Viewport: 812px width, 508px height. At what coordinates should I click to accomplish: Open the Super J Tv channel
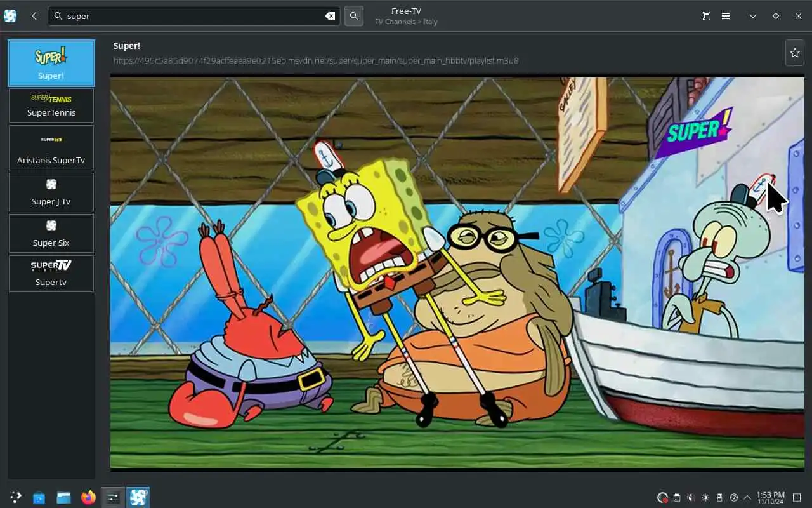(51, 192)
